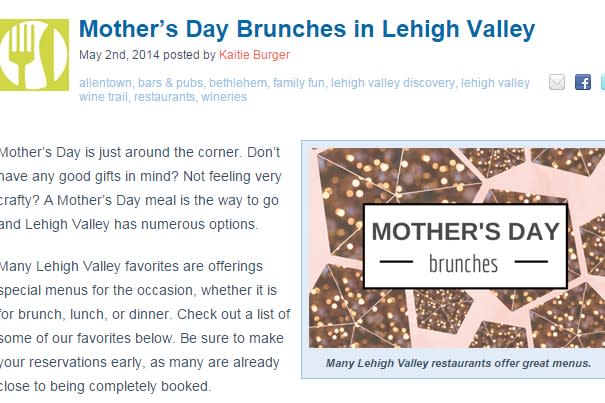
Task: Click the partially visible Twitter share icon
Action: (603, 82)
